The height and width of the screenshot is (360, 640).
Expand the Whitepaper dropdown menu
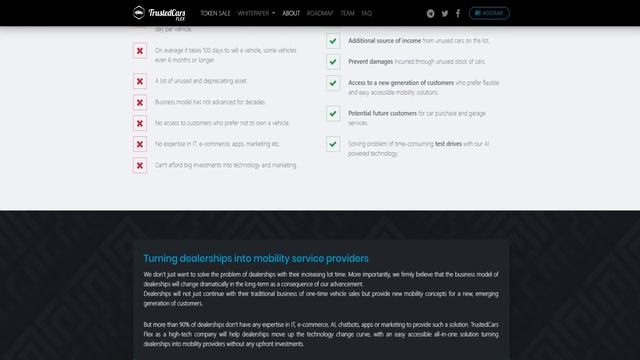click(256, 13)
